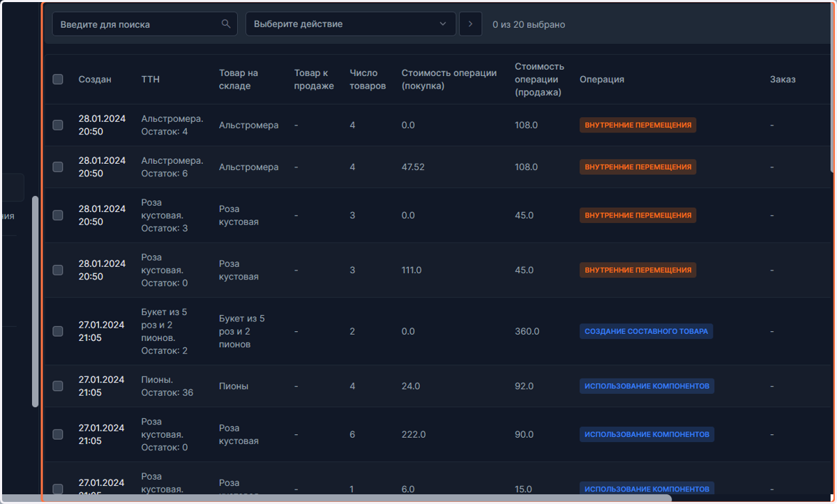837x504 pixels.
Task: Click ТТН "Букет из 5 роз и 2 пионов. Остаток: 2"
Action: point(165,331)
